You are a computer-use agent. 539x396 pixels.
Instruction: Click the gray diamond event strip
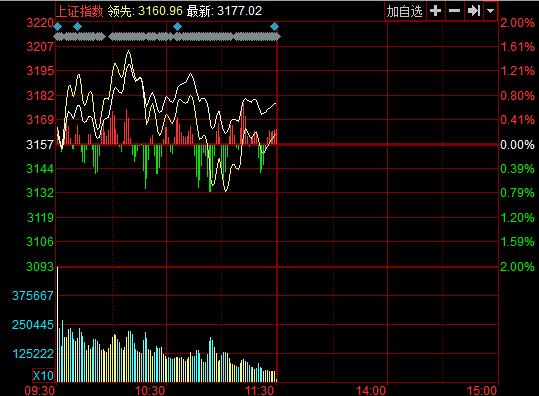click(x=167, y=36)
